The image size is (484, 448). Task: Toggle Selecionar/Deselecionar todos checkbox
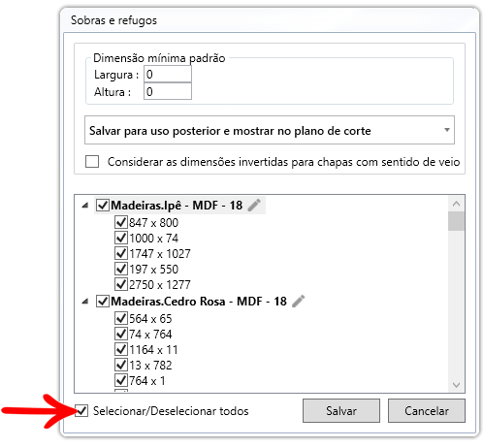81,411
